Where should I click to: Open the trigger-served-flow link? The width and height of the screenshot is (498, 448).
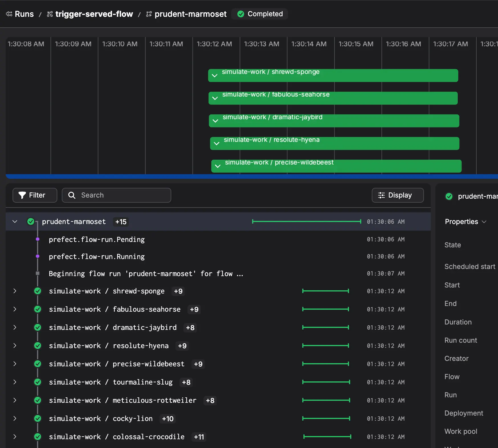pos(94,14)
